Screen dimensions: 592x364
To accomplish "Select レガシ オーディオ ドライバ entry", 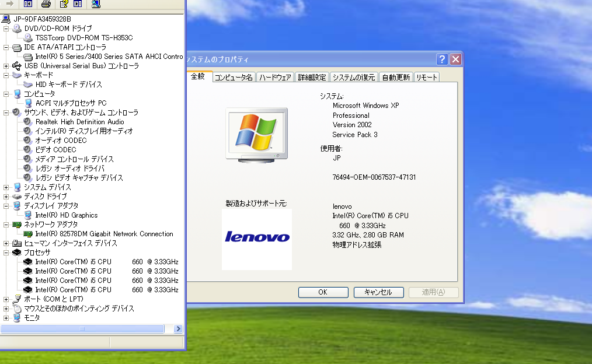I will (70, 169).
